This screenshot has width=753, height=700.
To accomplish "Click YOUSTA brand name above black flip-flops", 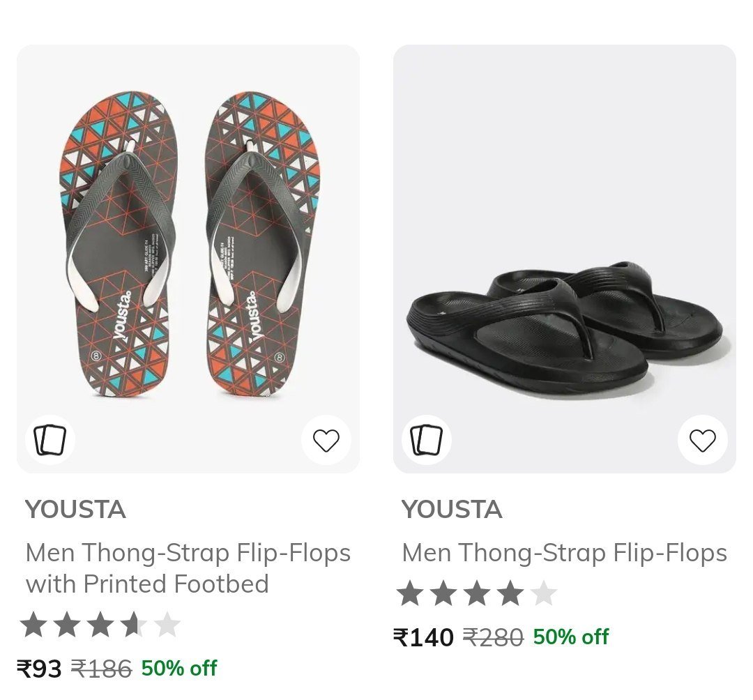I will (452, 510).
